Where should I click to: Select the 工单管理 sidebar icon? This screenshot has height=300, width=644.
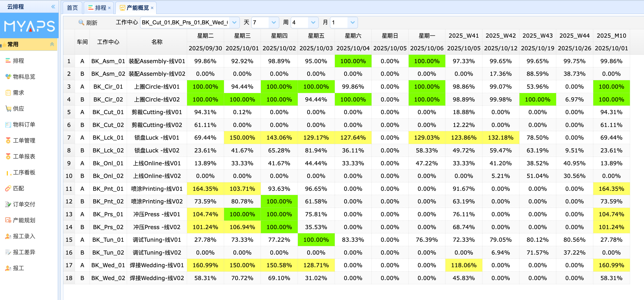pyautogui.click(x=8, y=140)
